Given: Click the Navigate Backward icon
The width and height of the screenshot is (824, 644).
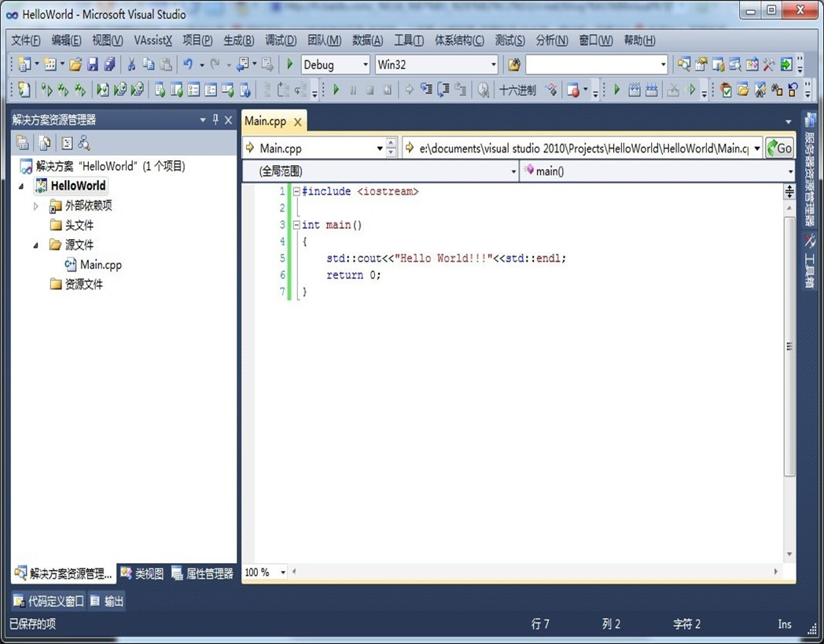Looking at the screenshot, I should [x=243, y=64].
